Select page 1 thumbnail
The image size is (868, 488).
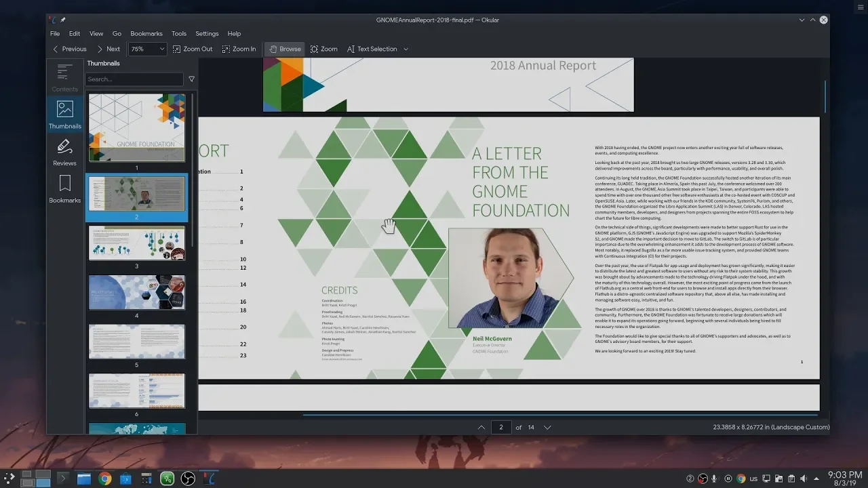[x=136, y=127]
